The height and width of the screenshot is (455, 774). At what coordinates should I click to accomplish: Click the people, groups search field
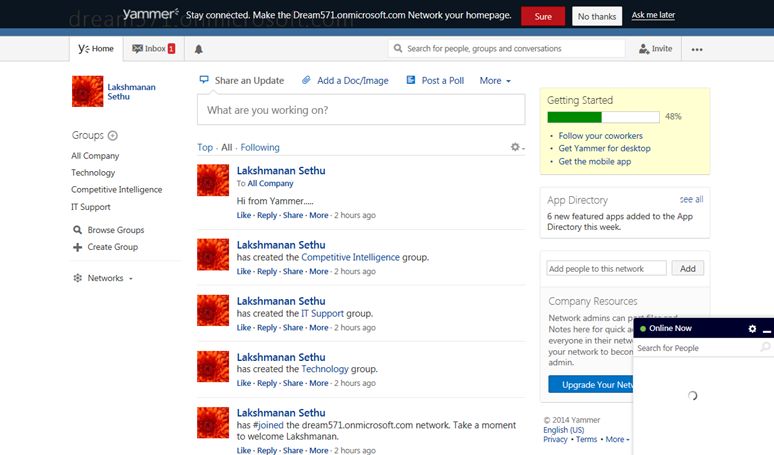pos(507,48)
